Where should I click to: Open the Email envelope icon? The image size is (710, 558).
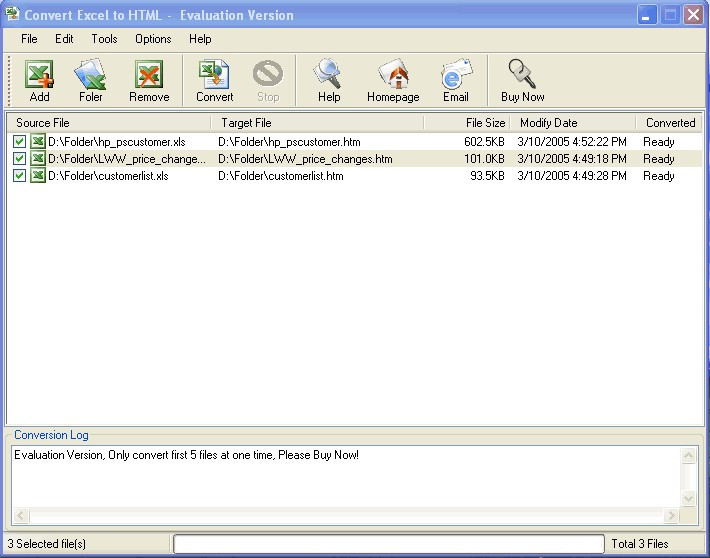click(x=456, y=74)
